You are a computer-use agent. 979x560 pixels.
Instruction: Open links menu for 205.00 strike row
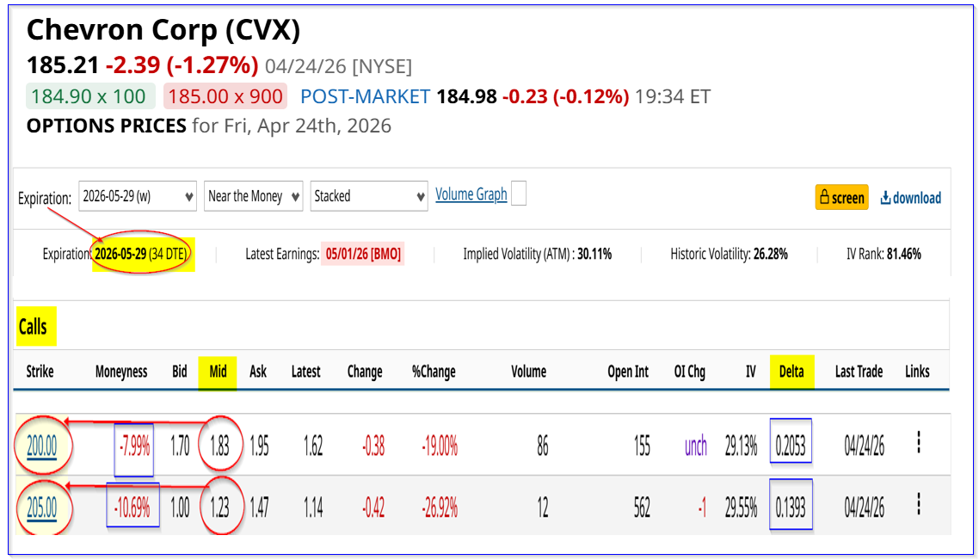pyautogui.click(x=918, y=505)
